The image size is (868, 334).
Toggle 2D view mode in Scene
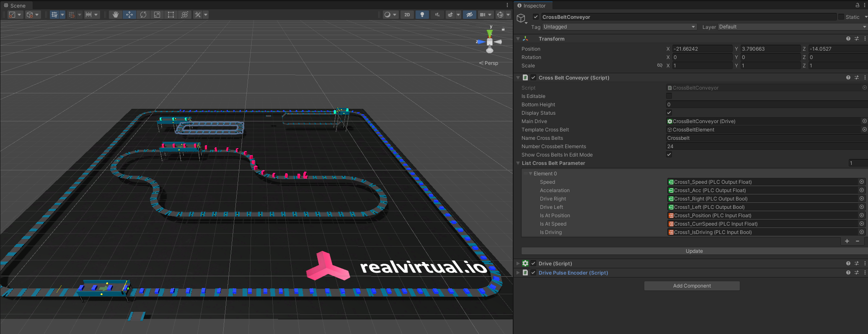point(407,15)
